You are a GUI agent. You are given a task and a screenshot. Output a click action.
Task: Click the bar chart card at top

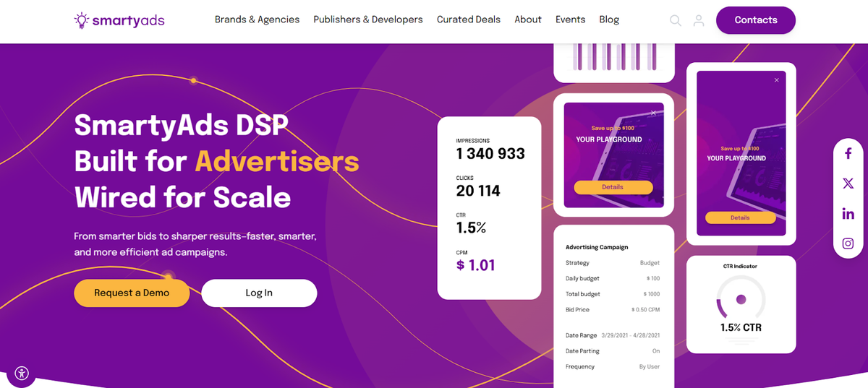614,61
